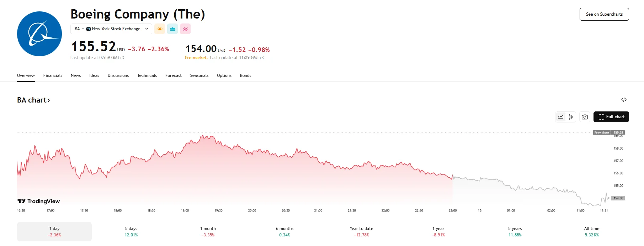Click the orange pre-market sun icon
This screenshot has height=246, width=644.
pos(160,29)
